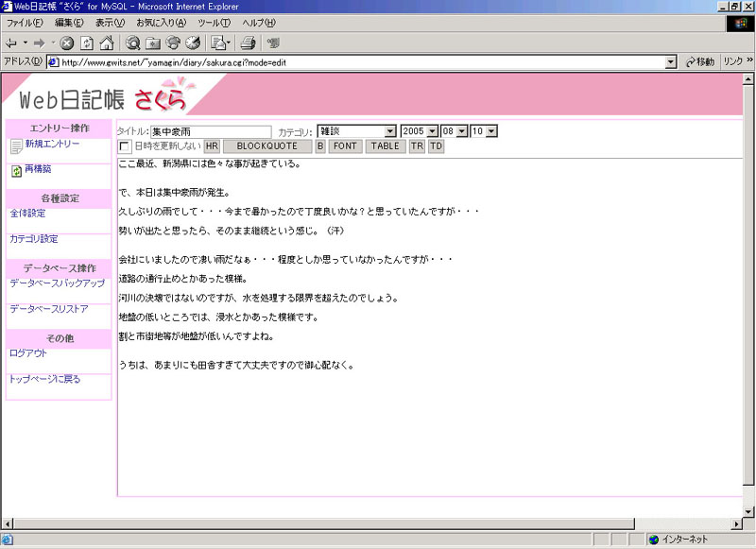
Task: Open the お気に入り(A) menu
Action: (161, 23)
